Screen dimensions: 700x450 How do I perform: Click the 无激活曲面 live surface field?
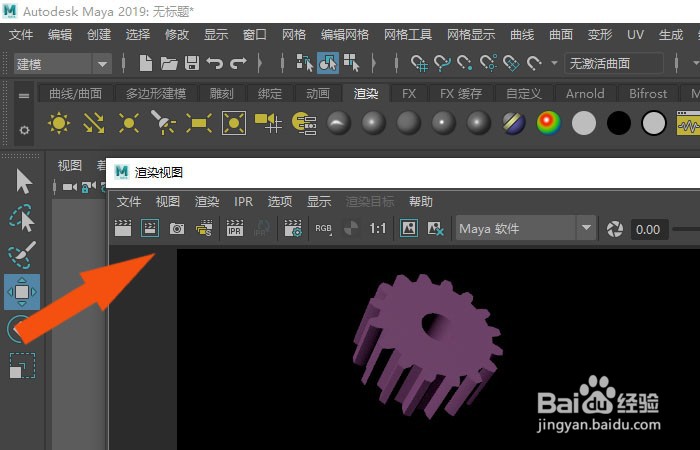click(x=614, y=64)
